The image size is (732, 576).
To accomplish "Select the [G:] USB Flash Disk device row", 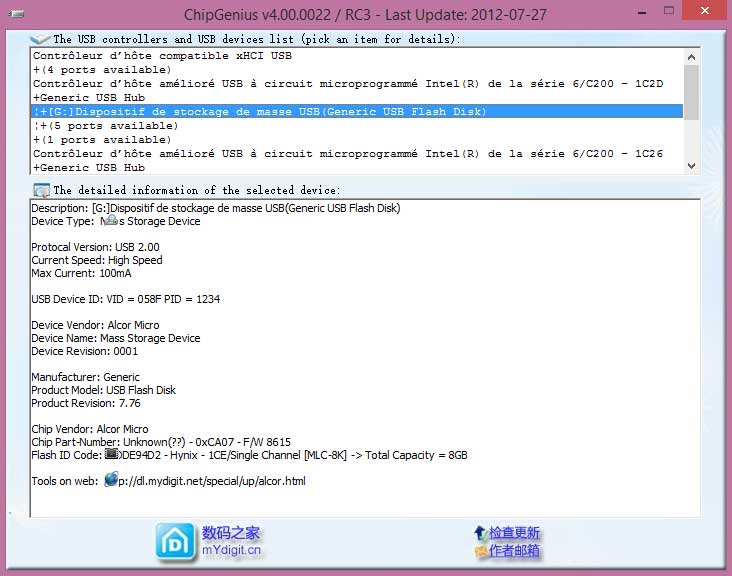I will click(x=357, y=112).
